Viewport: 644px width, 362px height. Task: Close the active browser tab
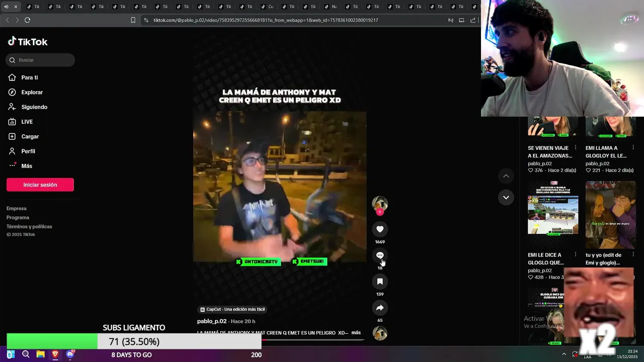tap(16, 7)
